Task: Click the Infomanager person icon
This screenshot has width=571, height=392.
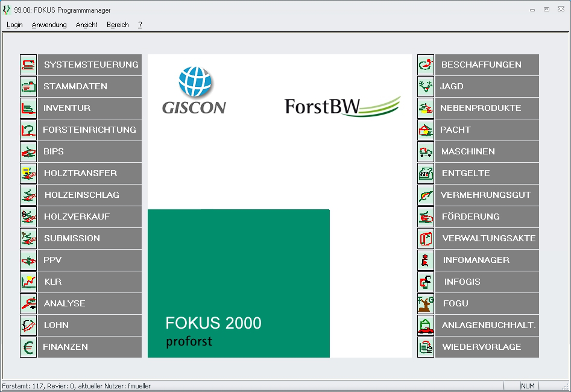Action: pos(426,260)
